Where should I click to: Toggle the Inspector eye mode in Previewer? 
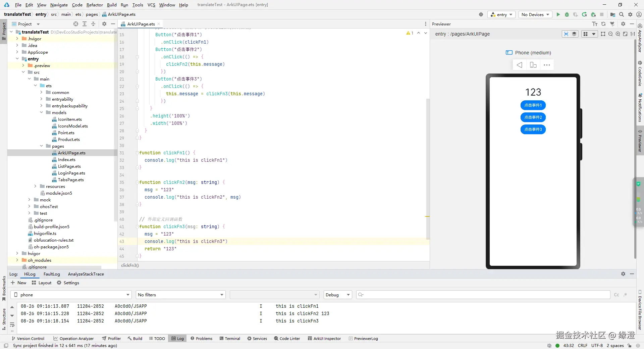point(566,34)
